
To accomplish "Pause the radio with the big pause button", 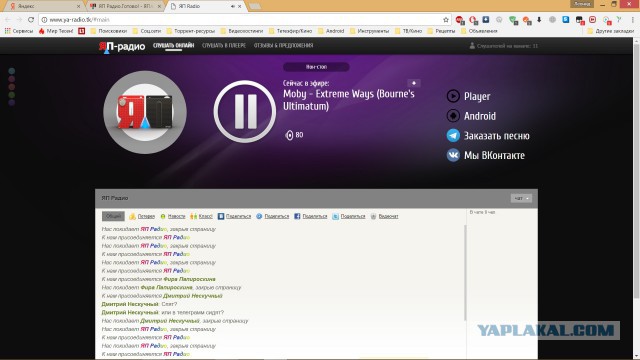I will pos(244,111).
